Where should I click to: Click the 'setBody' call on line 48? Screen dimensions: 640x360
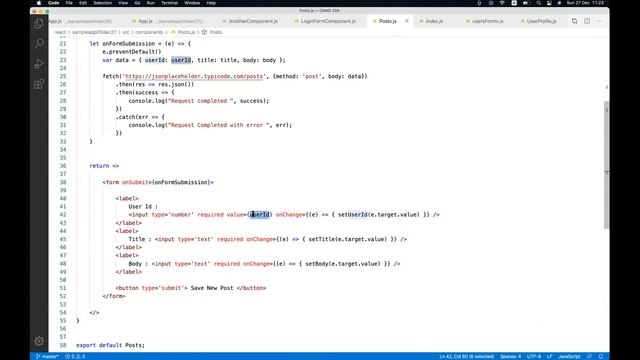[x=316, y=264]
